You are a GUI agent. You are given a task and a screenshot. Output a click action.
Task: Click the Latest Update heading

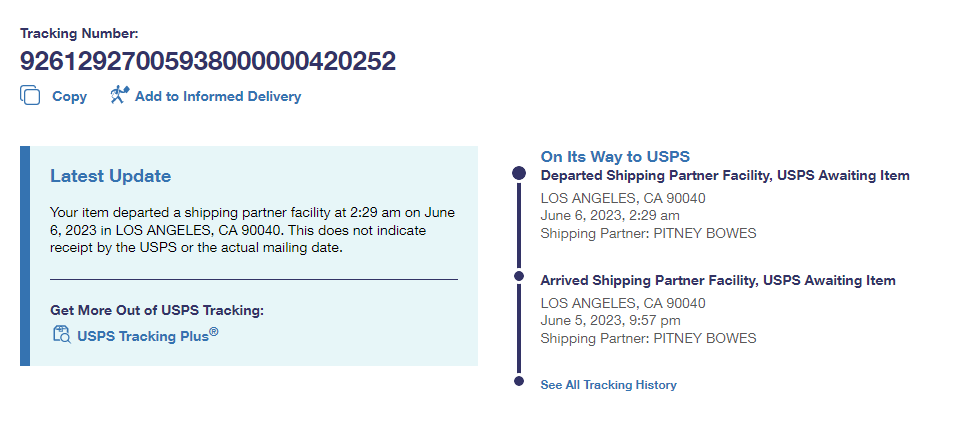(110, 177)
